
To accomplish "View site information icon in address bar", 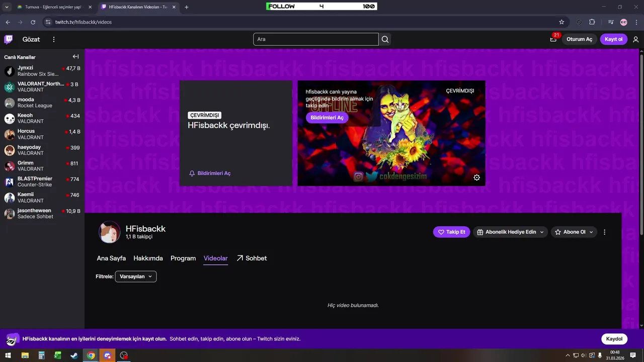I will coord(48,22).
